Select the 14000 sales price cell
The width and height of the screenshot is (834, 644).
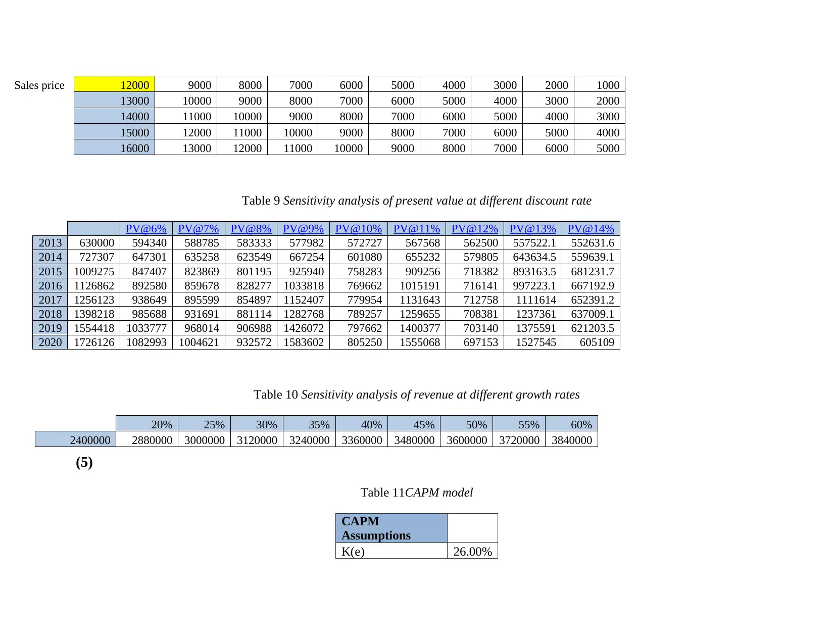click(x=115, y=116)
